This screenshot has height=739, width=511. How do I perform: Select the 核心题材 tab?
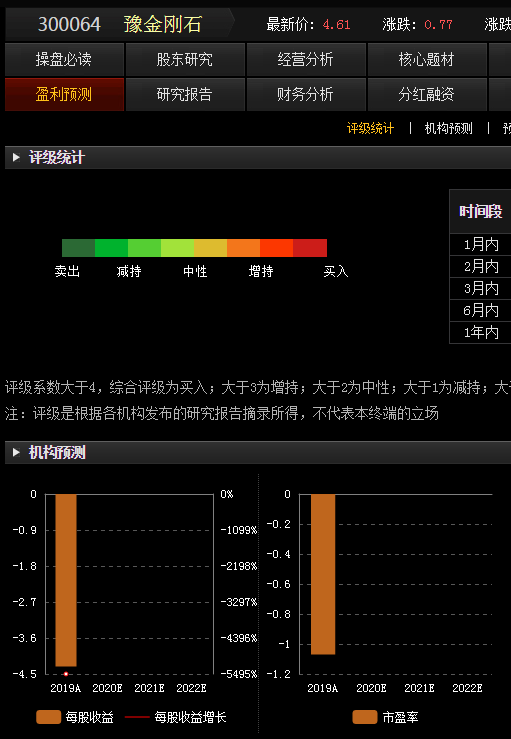(x=427, y=59)
